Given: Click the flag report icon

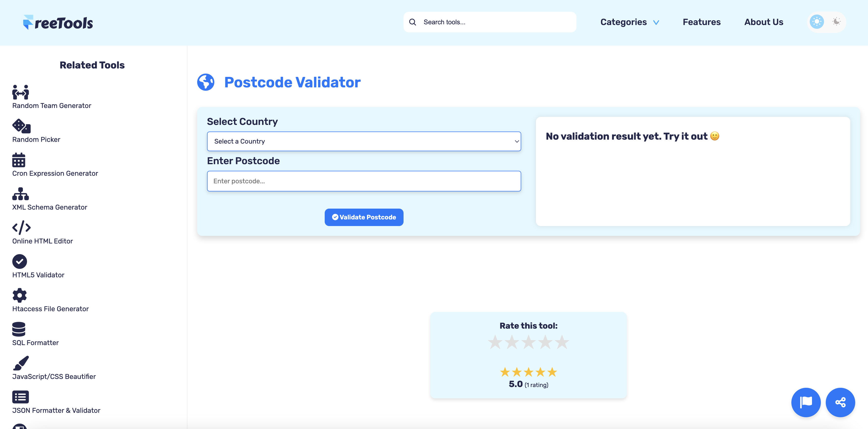Looking at the screenshot, I should point(806,402).
